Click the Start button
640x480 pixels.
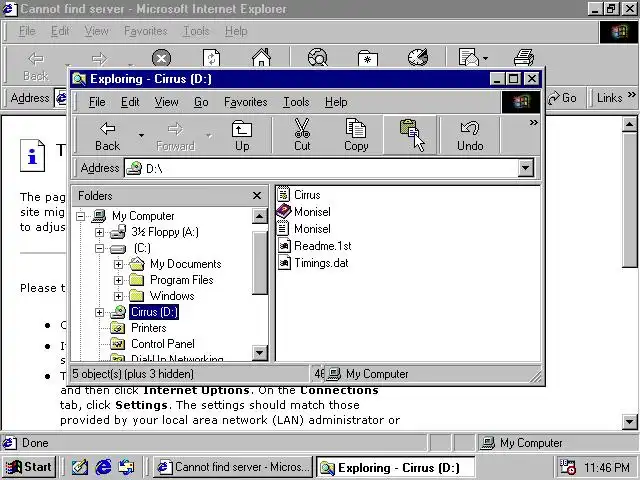point(29,467)
